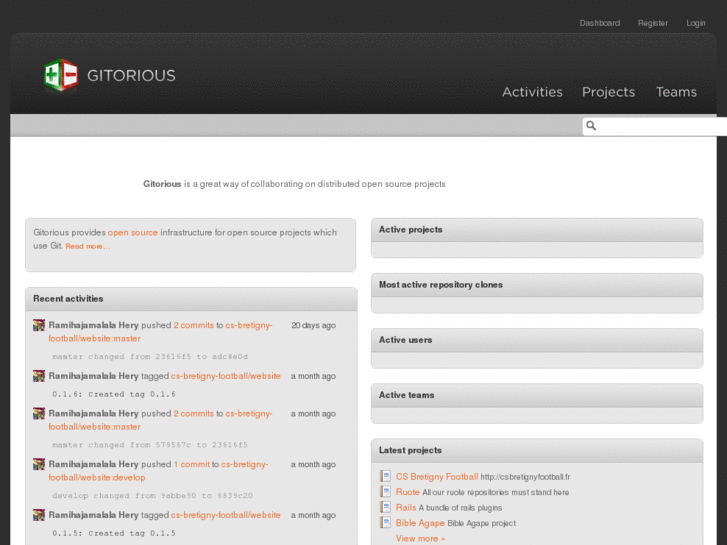
Task: Open cs-bretigny-football/website link in 0.1.5 tag entry
Action: (x=226, y=515)
